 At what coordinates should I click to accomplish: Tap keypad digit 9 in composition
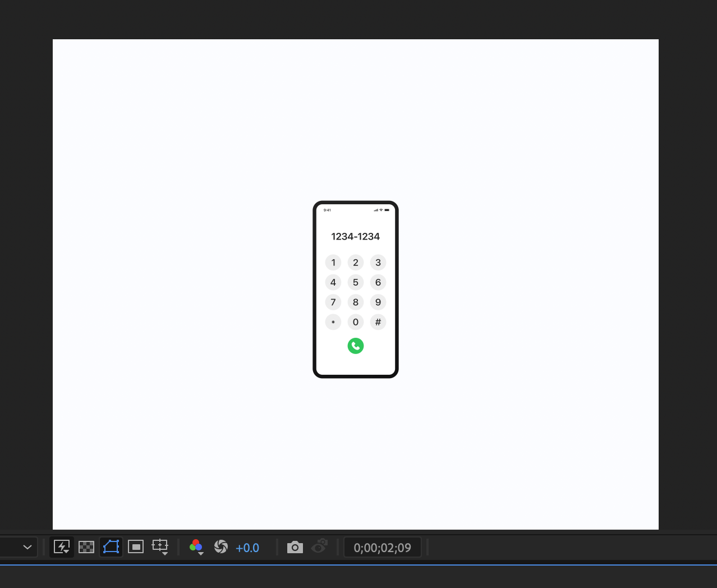point(378,302)
